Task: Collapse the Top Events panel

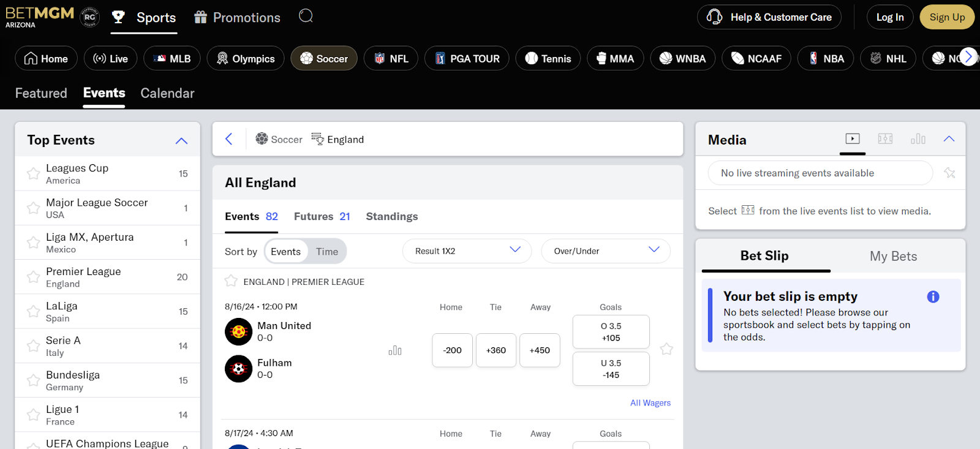Action: [181, 140]
